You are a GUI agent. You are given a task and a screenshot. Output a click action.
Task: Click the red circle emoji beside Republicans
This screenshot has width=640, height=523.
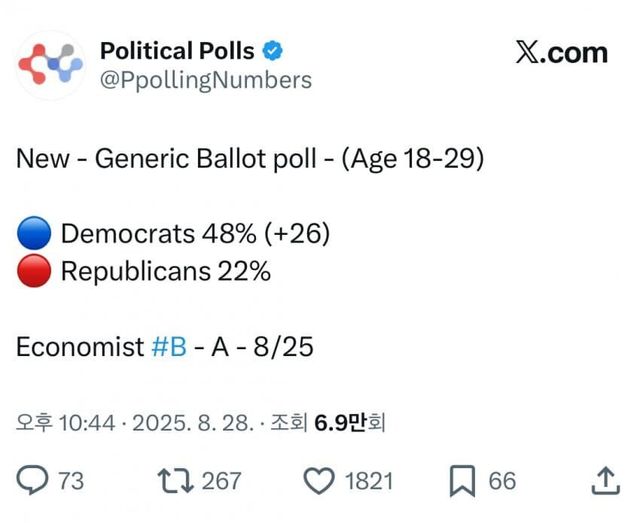(33, 272)
